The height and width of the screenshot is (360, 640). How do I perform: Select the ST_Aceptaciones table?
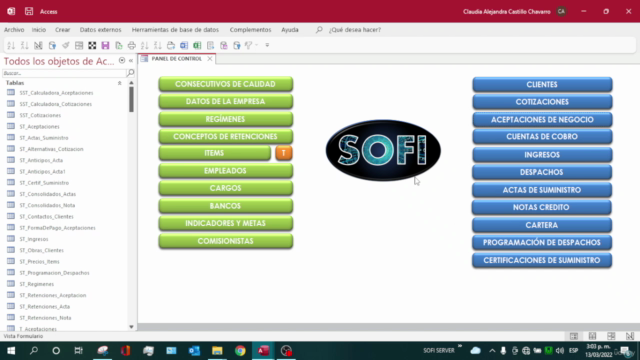coord(39,127)
